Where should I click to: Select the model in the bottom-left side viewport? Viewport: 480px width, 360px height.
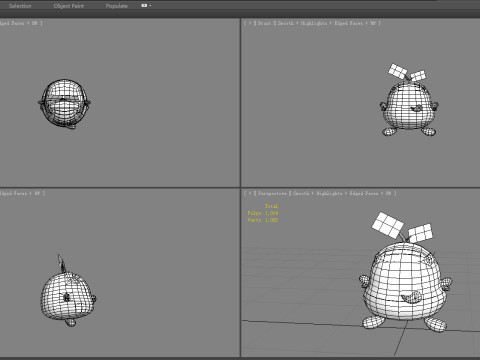[68, 296]
